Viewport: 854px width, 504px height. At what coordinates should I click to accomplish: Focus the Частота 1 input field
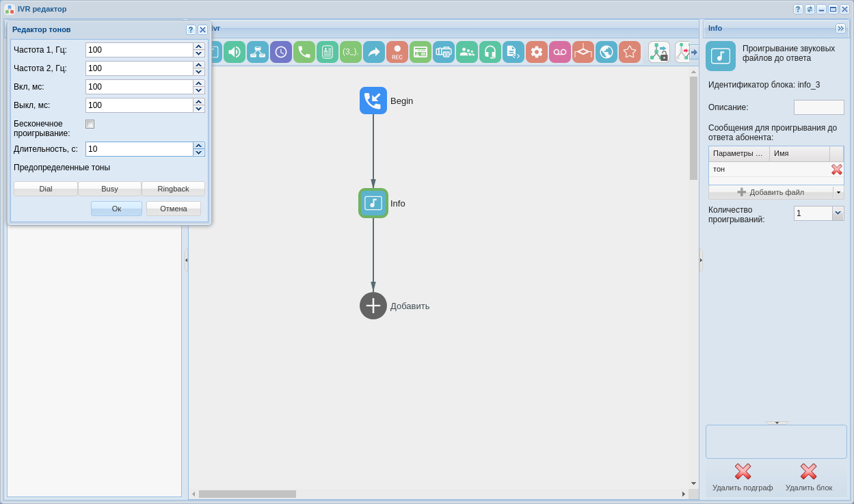coord(139,50)
